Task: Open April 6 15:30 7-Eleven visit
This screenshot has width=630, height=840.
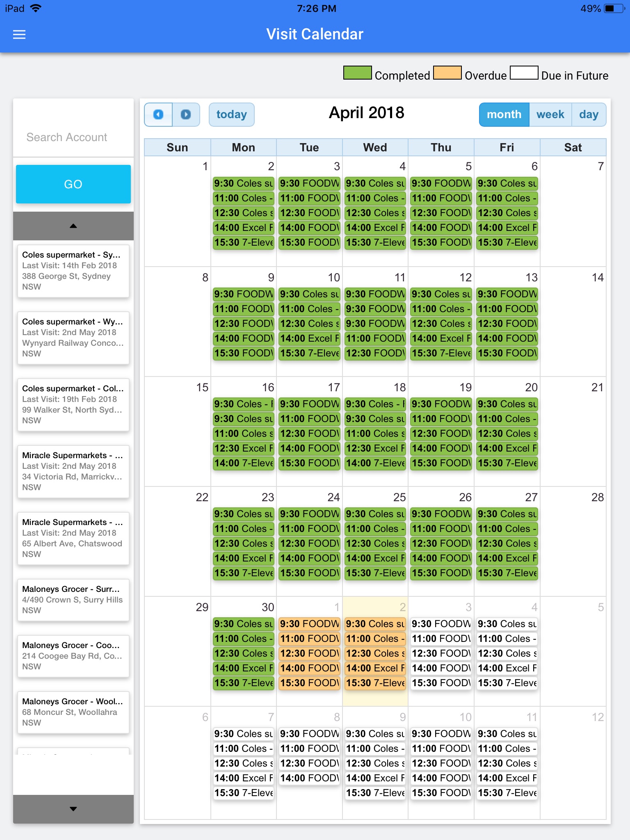Action: pyautogui.click(x=507, y=242)
